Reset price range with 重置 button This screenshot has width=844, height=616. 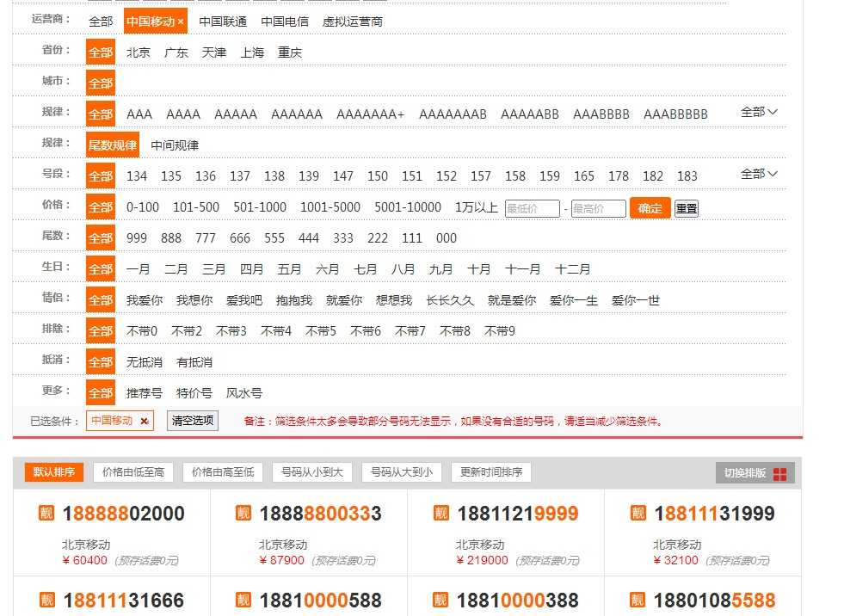687,208
